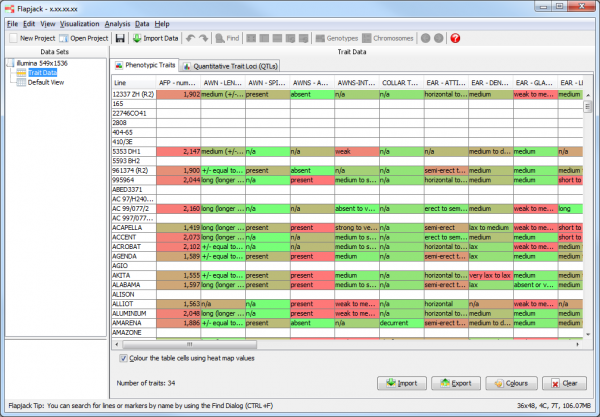Open the Data menu
This screenshot has width=600, height=417.
[142, 24]
